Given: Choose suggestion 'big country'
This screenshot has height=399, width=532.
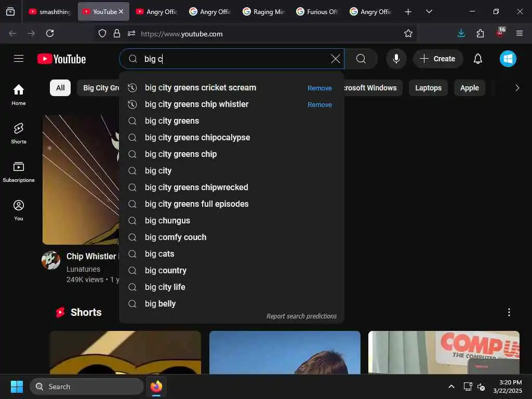Looking at the screenshot, I should [x=232, y=270].
